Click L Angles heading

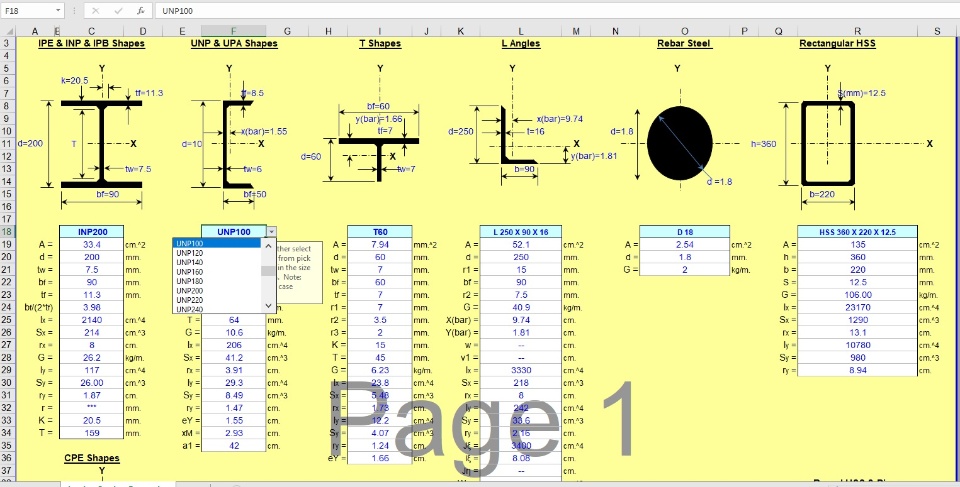[x=521, y=43]
